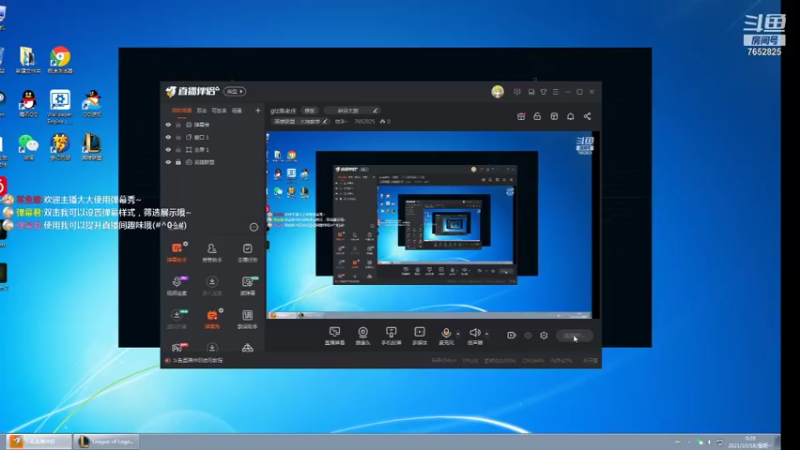Image resolution: width=800 pixels, height=450 pixels.
Task: Expand the mode pill beside the app logo
Action: (235, 91)
